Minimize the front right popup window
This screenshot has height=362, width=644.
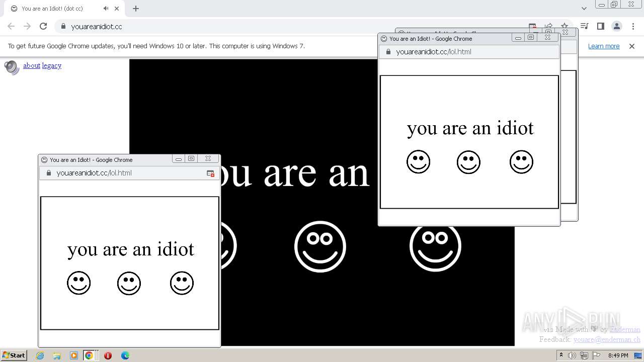tap(518, 38)
